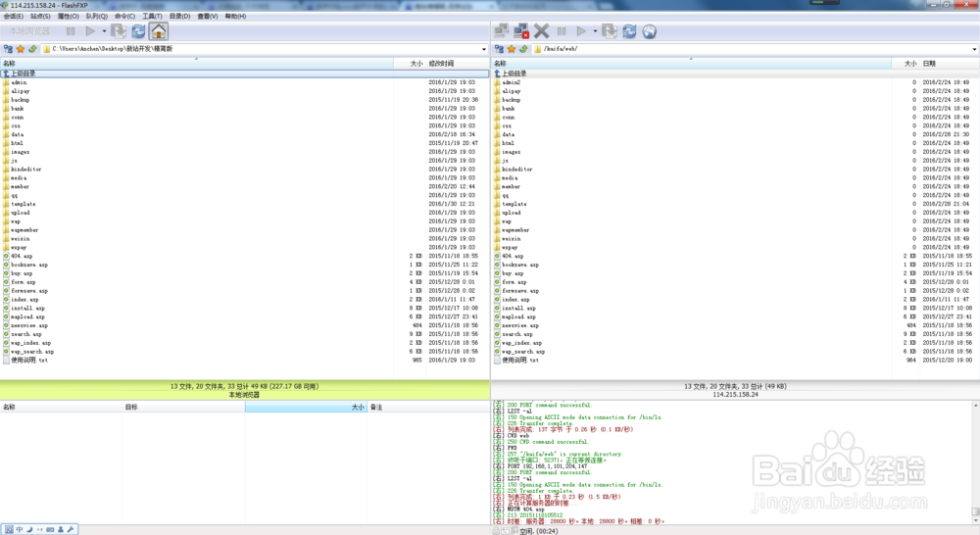This screenshot has width=980, height=535.
Task: Expand the remote path /kaifa/web/ dropdown
Action: point(974,49)
